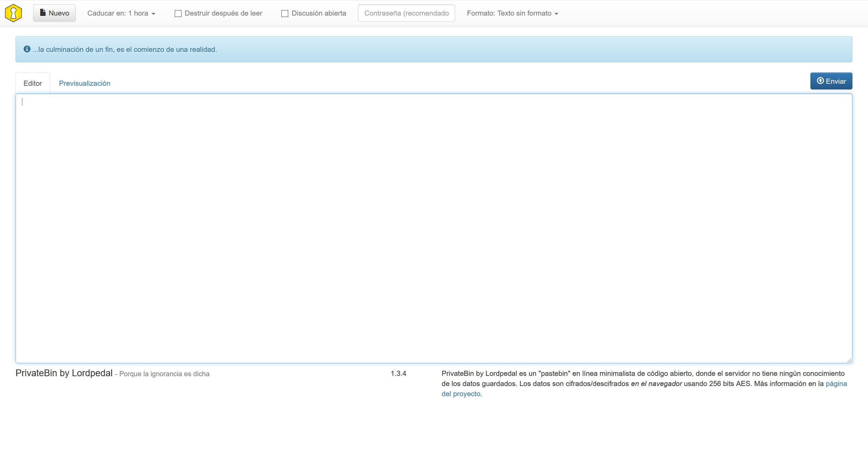Click the Discusión abierta label text
Screen dimensions: 868x466
(x=319, y=13)
